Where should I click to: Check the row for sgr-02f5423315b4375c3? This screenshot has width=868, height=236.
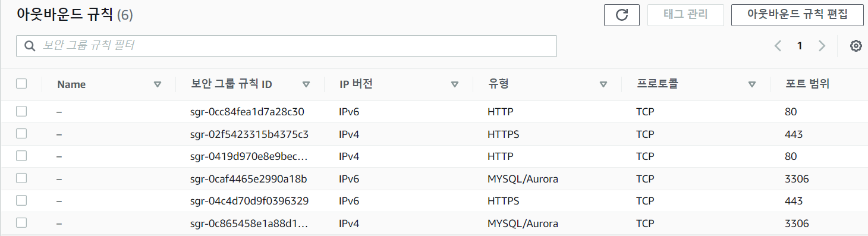click(x=21, y=134)
